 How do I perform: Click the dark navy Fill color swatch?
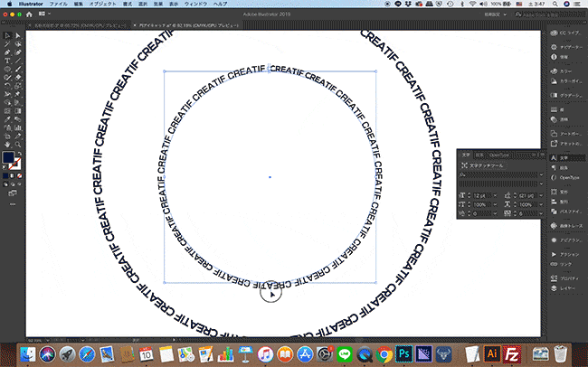[8, 157]
